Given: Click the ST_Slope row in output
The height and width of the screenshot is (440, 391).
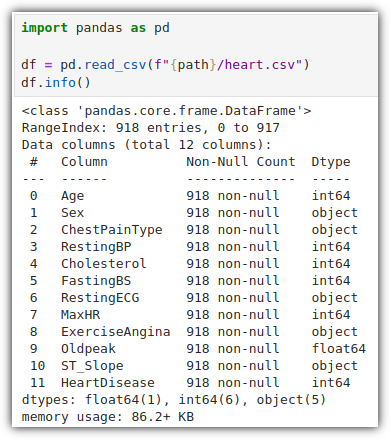Looking at the screenshot, I should point(194,366).
